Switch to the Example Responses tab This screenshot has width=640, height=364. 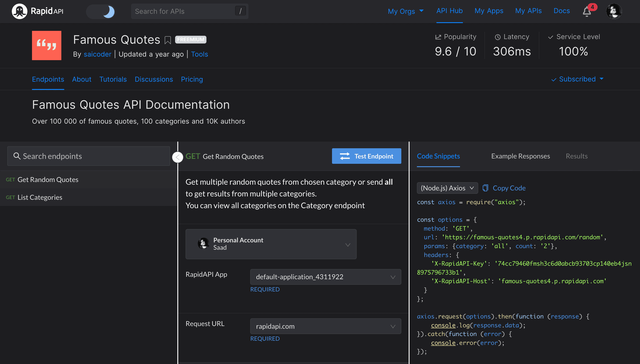coord(520,156)
